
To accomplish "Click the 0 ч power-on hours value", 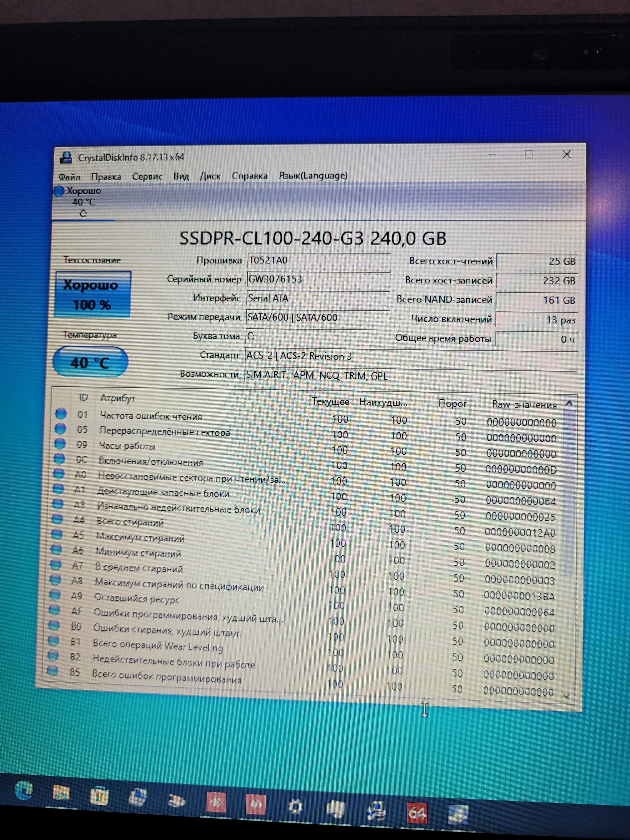I will coord(536,339).
